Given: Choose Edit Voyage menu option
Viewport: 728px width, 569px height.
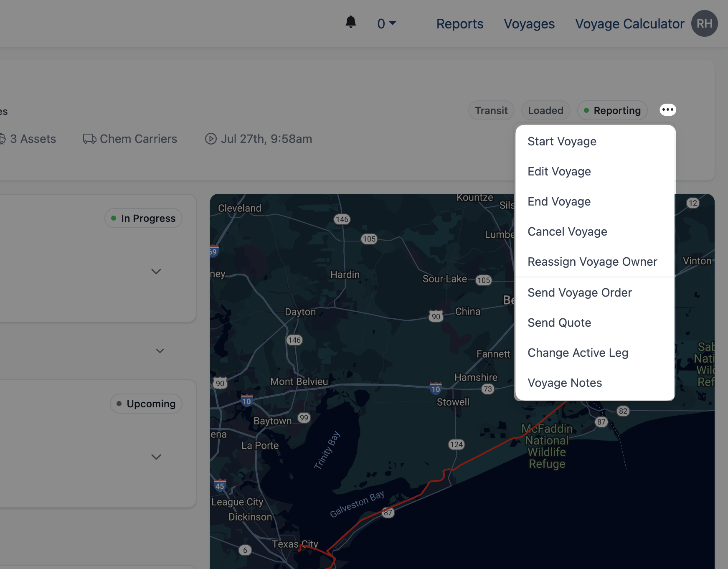Looking at the screenshot, I should coord(559,172).
